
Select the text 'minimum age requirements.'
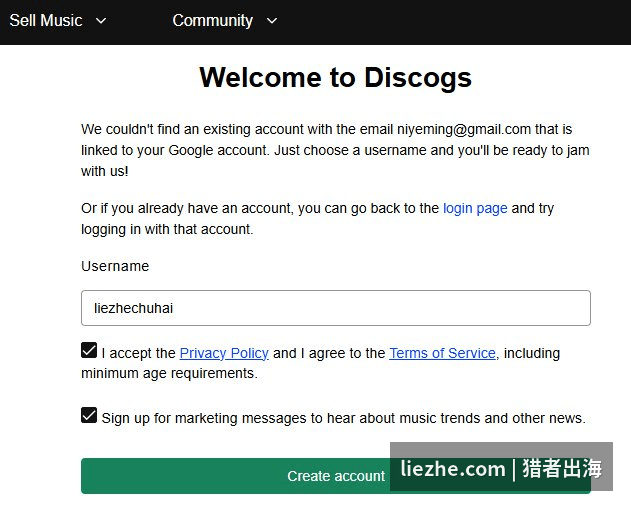click(x=169, y=373)
